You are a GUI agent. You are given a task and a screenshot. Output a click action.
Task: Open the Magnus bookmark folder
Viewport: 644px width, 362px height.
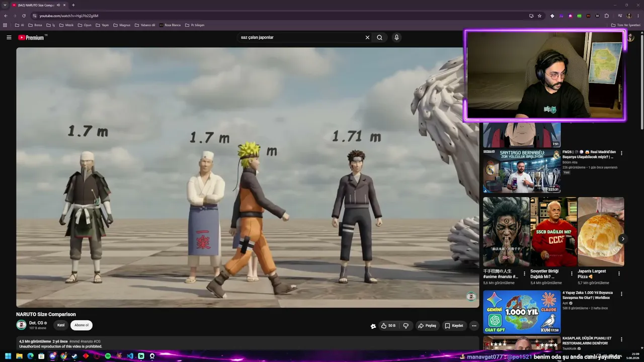tap(122, 25)
